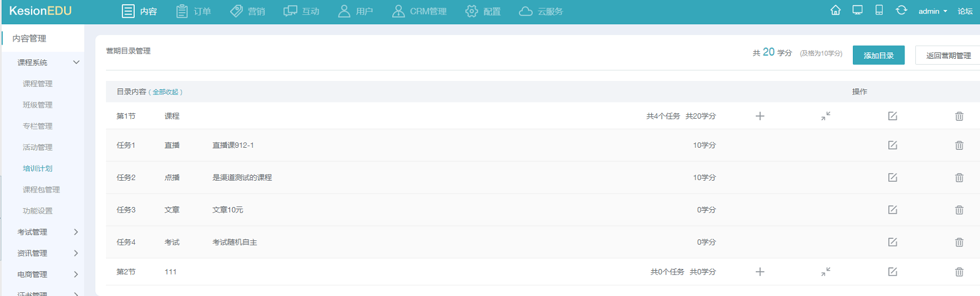Screen dimensions: 980x296
Task: Click the 返回营期管理 button
Action: coord(948,56)
